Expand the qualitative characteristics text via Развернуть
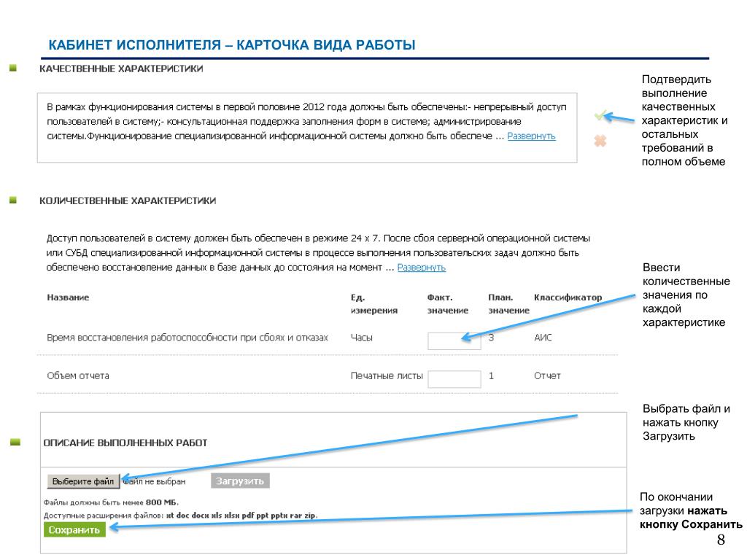The height and width of the screenshot is (560, 747). point(531,136)
